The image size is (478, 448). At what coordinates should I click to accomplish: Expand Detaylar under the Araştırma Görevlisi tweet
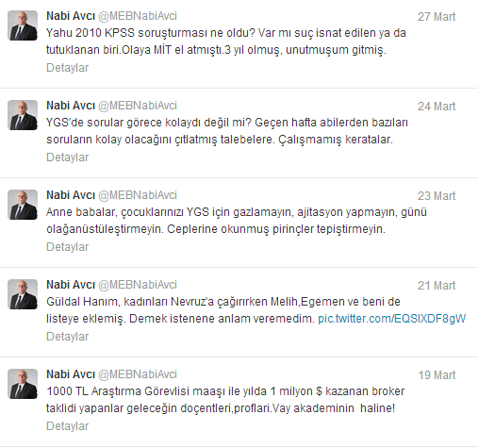[68, 426]
